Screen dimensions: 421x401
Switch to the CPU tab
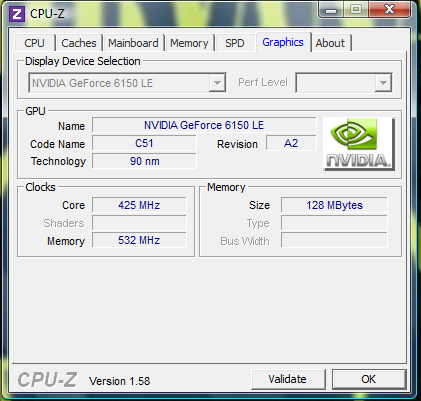[x=34, y=43]
